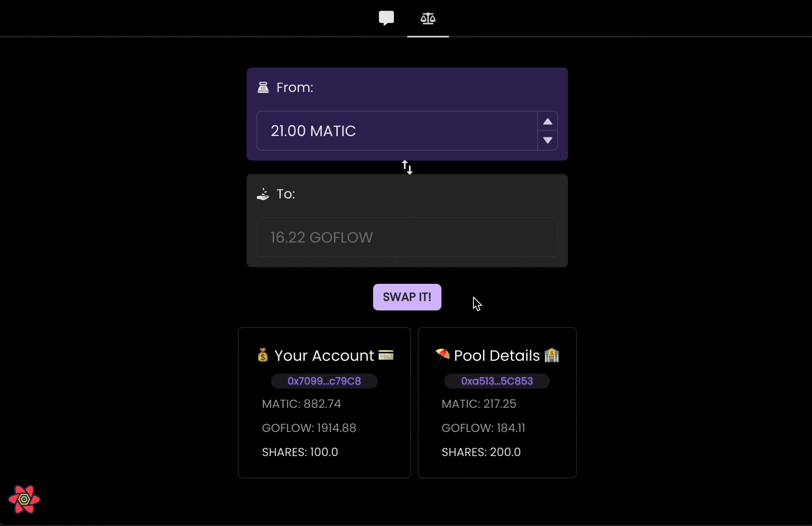Click the umbrella icon by Pool Details
The height and width of the screenshot is (526, 812).
(443, 355)
